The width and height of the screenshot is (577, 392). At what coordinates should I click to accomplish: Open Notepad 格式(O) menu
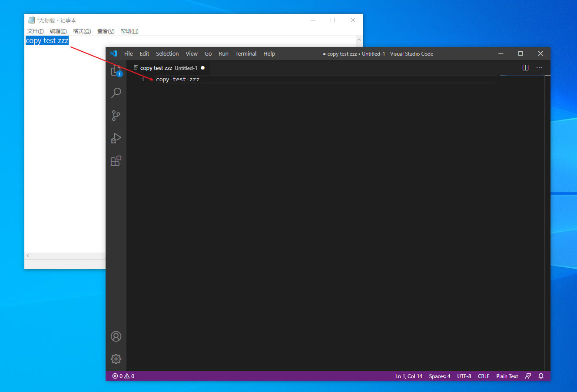click(x=82, y=31)
